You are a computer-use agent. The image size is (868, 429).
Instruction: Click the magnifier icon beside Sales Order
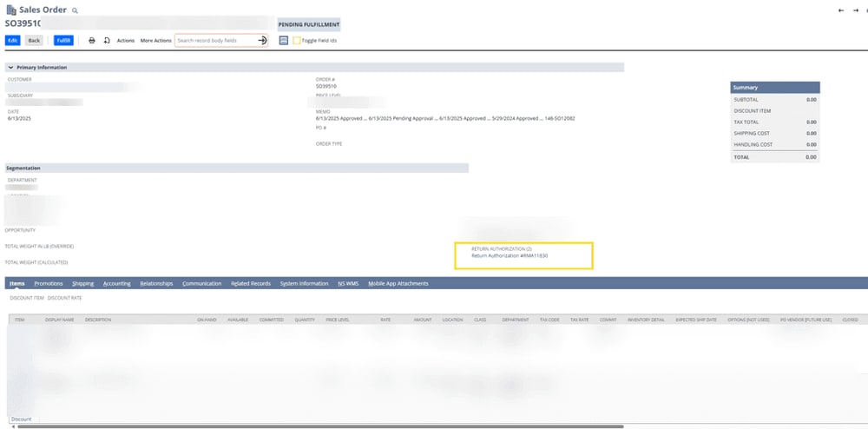(x=76, y=10)
